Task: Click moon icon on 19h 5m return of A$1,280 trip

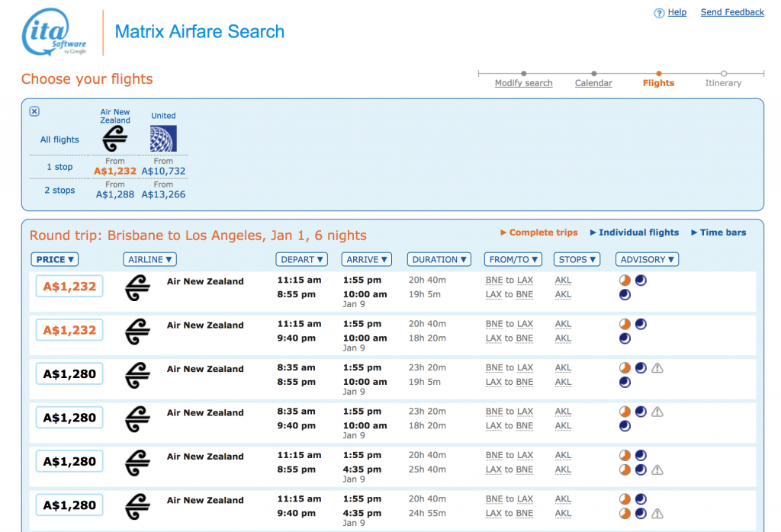Action: [625, 382]
